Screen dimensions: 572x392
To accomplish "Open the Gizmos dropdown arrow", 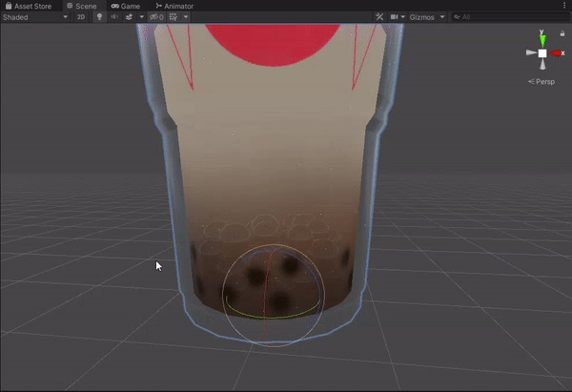I will (x=442, y=17).
